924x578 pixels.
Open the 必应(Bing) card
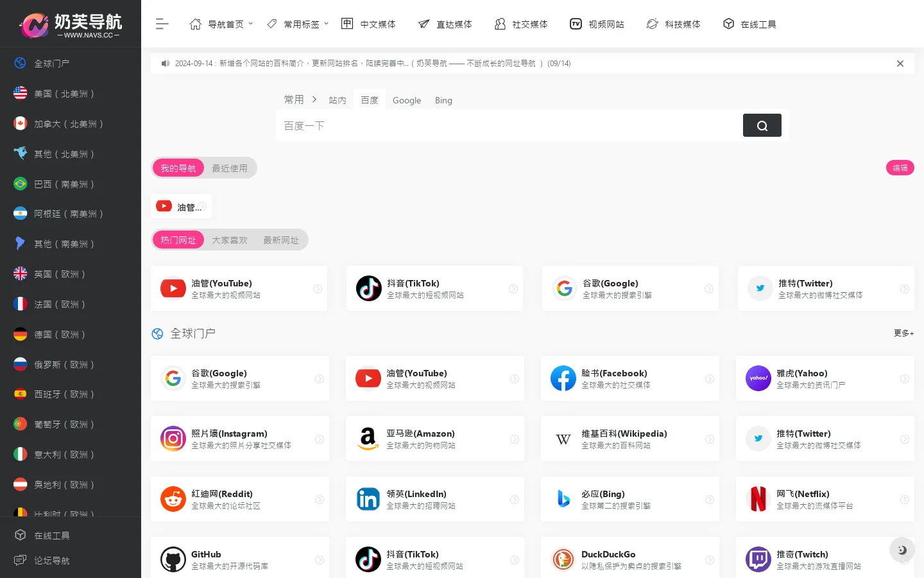[630, 499]
